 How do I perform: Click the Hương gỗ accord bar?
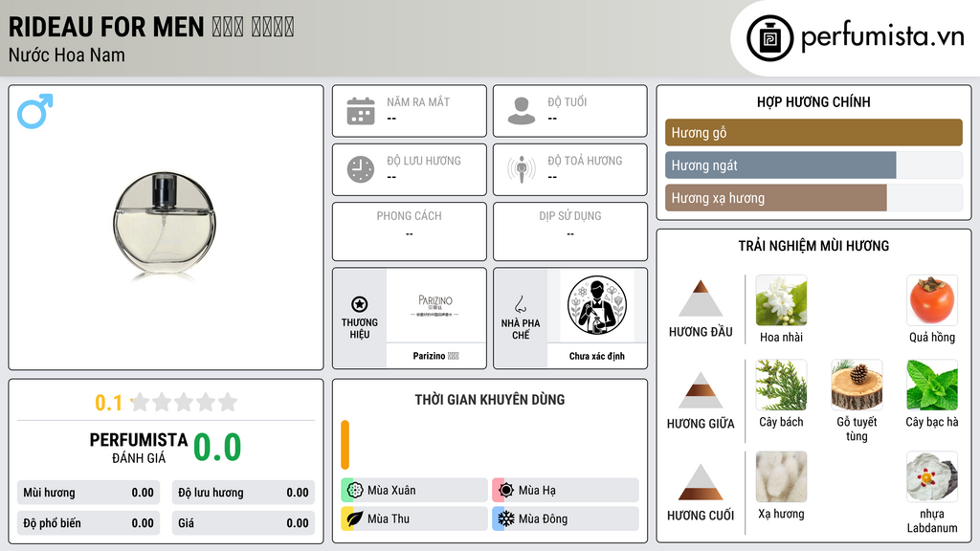coord(813,132)
